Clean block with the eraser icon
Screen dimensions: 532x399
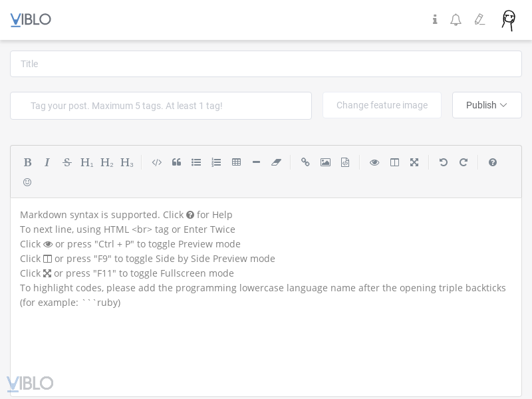(x=276, y=162)
